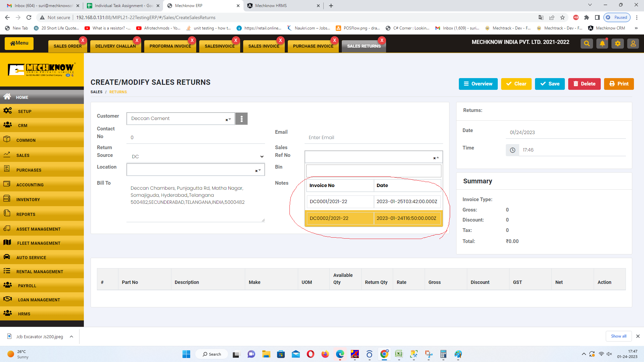Click the Save button
Image resolution: width=644 pixels, height=362 pixels.
click(550, 84)
